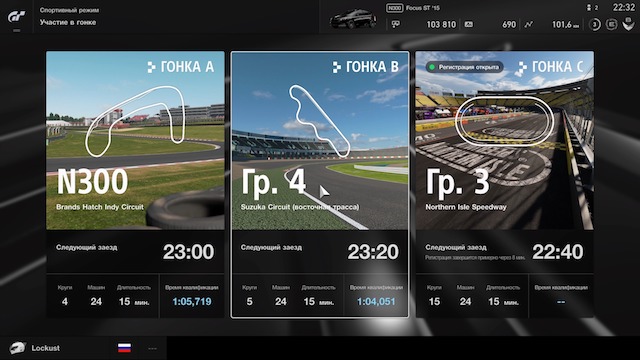Screen dimensions: 640x360
Task: Click the qualifying time 1:04,051
Action: 376,302
